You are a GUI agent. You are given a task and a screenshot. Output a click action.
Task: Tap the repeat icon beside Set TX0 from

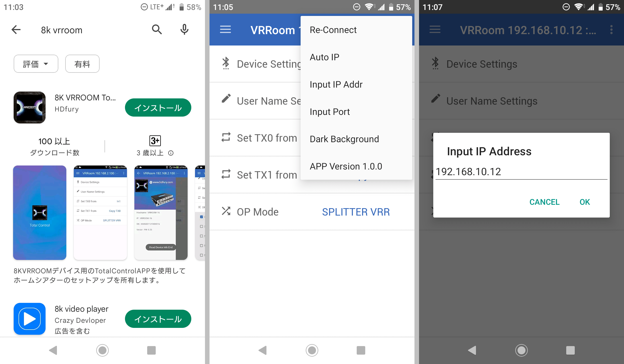click(x=226, y=137)
